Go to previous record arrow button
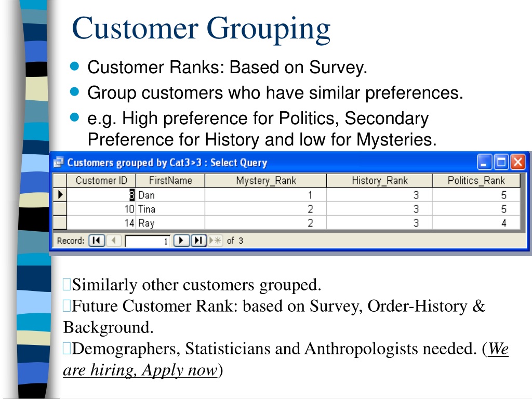Screen dimensions: 532x399 coord(114,241)
